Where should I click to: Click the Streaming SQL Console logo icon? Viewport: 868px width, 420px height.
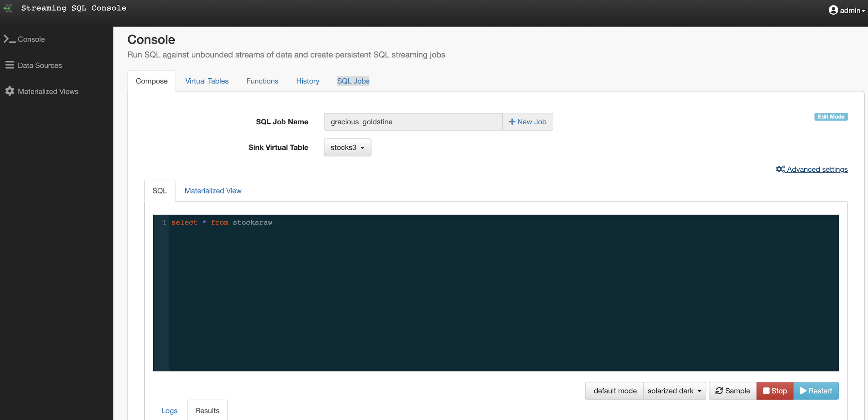click(x=8, y=8)
